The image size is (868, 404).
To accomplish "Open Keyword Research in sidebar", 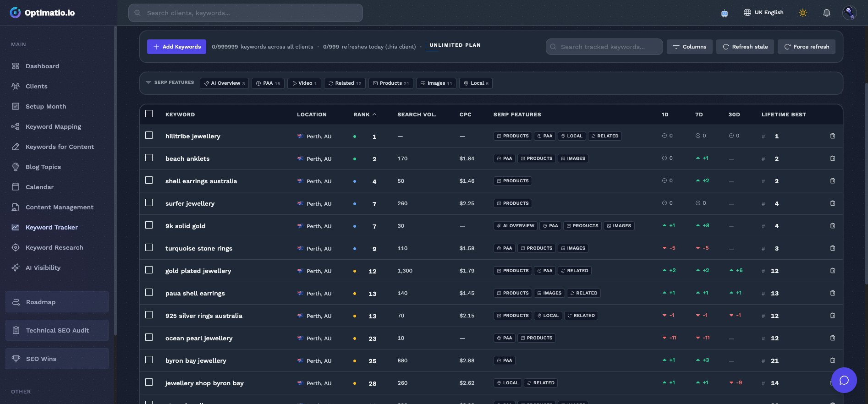I will point(54,247).
